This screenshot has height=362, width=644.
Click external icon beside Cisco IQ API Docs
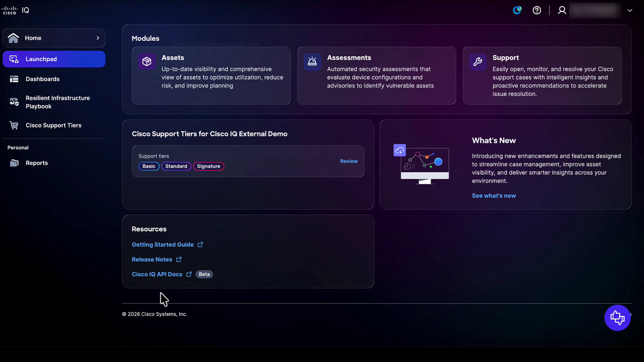tap(189, 274)
